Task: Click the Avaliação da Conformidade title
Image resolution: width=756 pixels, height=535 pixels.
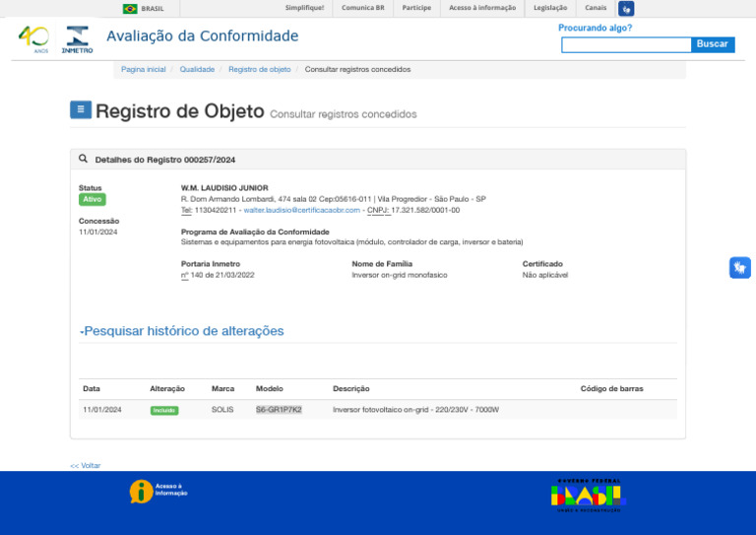Action: pyautogui.click(x=203, y=35)
